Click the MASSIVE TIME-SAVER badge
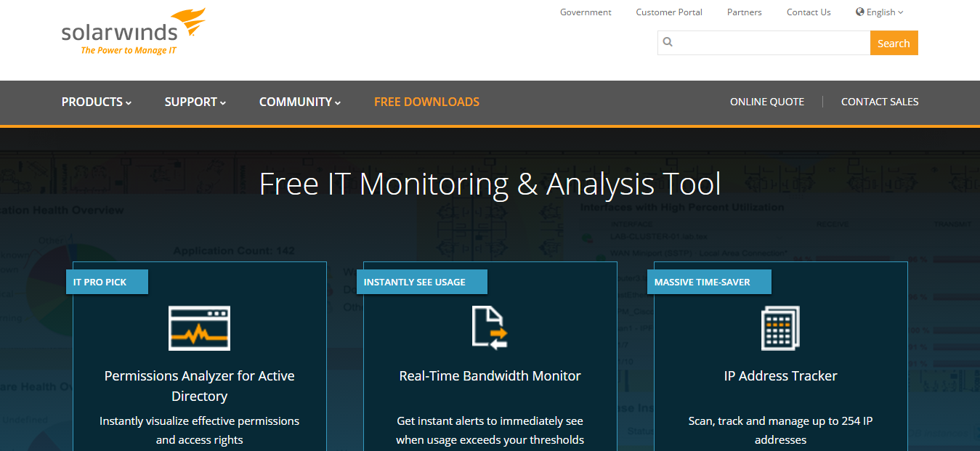The image size is (980, 451). [709, 282]
